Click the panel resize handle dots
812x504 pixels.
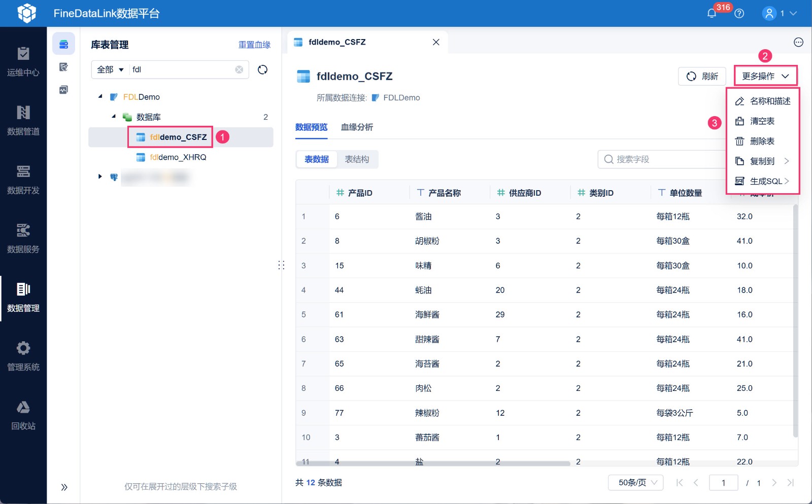coord(281,265)
